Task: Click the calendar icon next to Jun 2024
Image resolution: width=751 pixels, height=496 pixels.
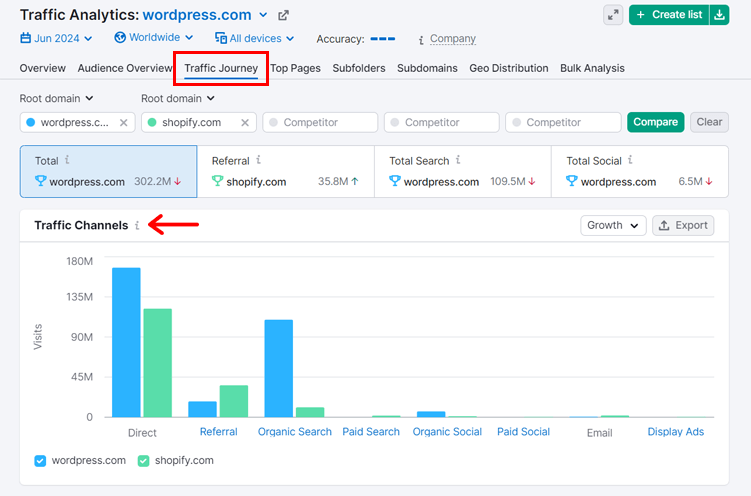Action: click(x=25, y=38)
